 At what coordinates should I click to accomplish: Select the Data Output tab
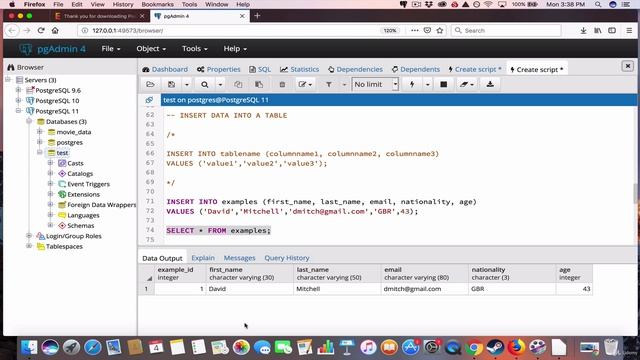(162, 258)
